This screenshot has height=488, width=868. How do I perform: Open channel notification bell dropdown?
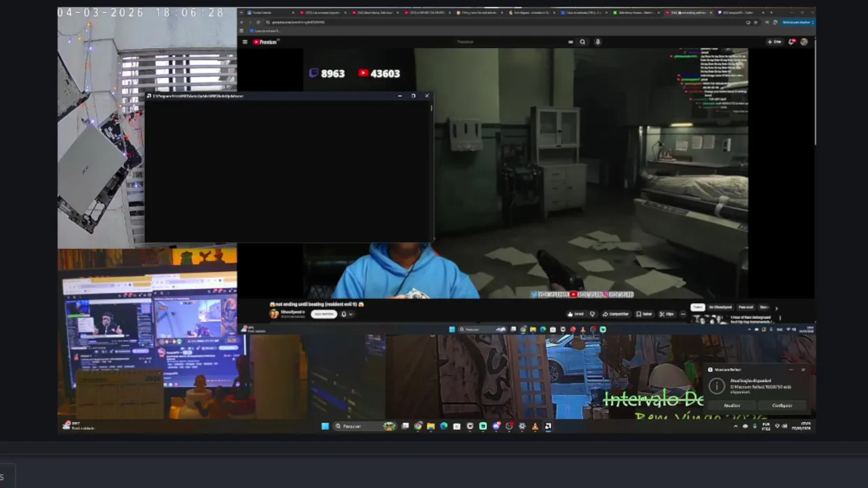(x=348, y=314)
